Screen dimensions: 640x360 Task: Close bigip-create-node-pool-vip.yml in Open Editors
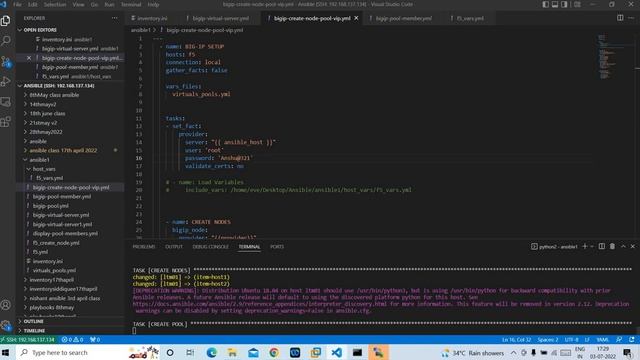[29, 58]
